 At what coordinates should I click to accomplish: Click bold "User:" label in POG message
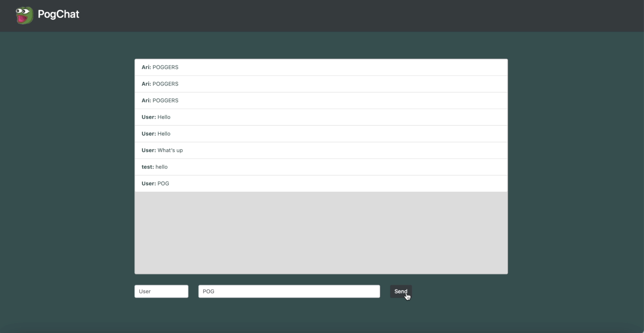[x=149, y=184]
